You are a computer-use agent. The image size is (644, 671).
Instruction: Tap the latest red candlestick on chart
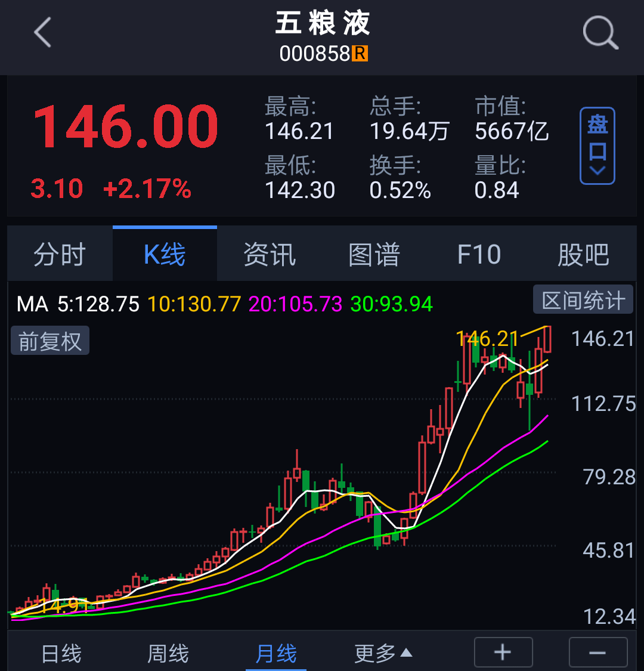547,339
